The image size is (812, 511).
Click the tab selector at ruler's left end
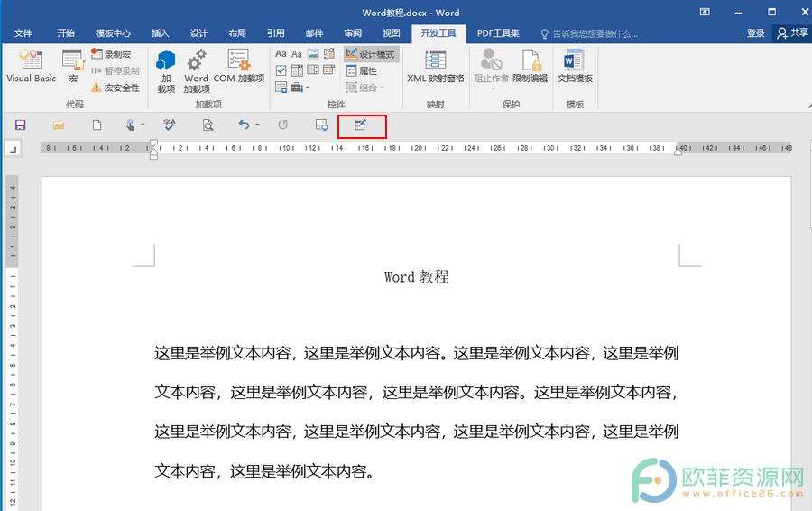pos(13,149)
